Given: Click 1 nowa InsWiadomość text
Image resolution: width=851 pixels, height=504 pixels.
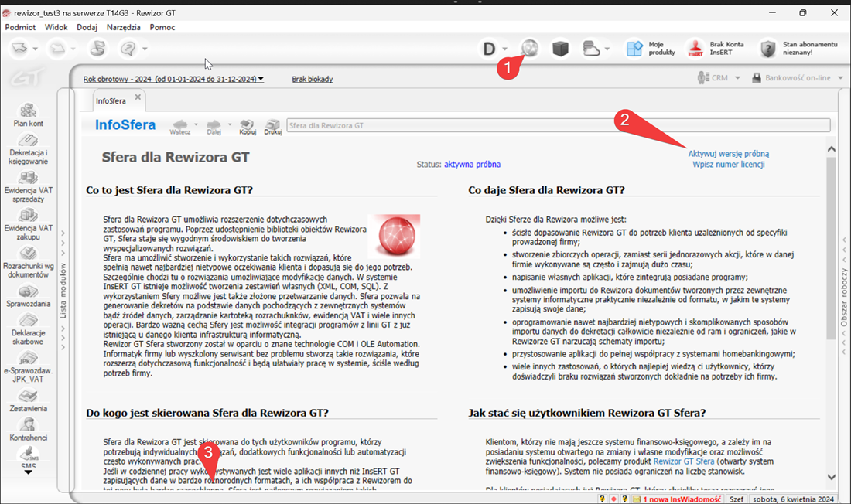Looking at the screenshot, I should [682, 499].
